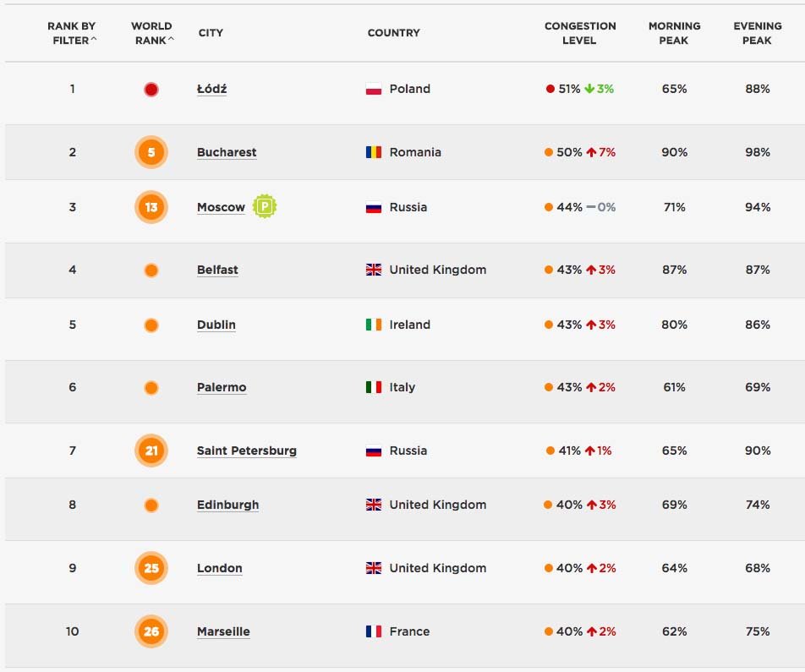Open the Łódź city link
The image size is (805, 672).
pos(211,90)
